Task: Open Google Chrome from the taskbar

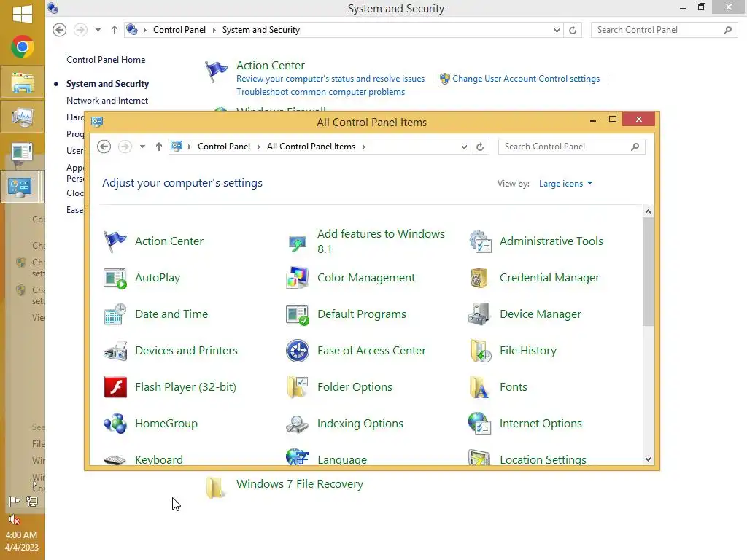Action: [x=23, y=47]
